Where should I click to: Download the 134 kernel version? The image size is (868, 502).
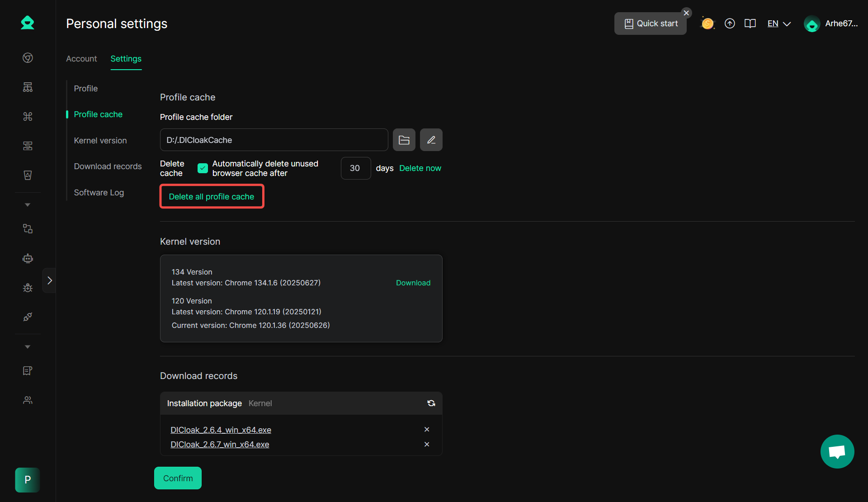click(413, 283)
